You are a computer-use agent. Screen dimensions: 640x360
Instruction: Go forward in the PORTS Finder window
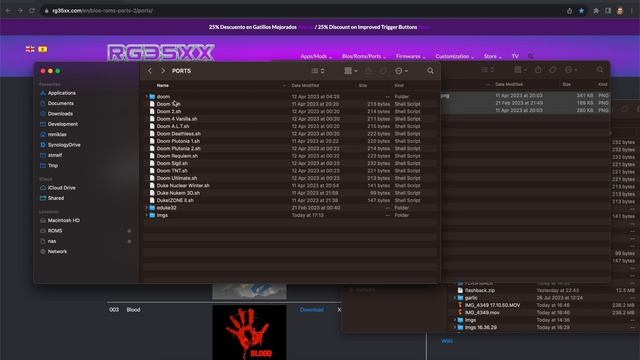[x=163, y=71]
